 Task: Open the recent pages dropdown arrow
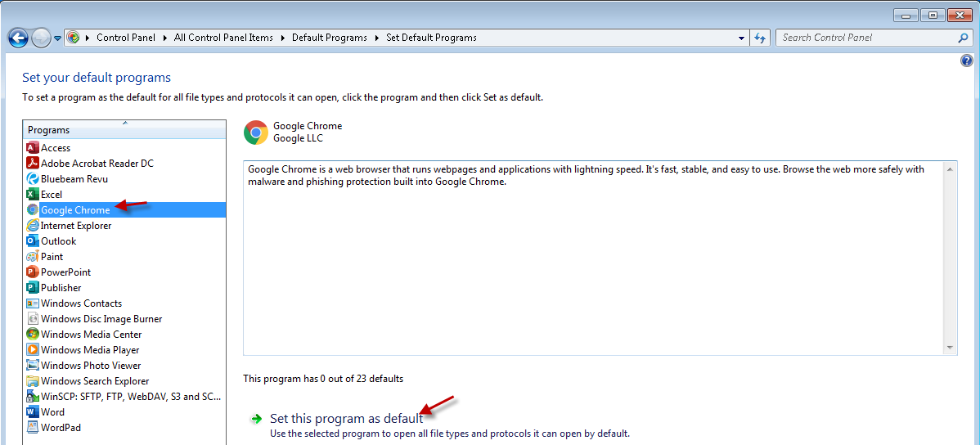point(57,38)
